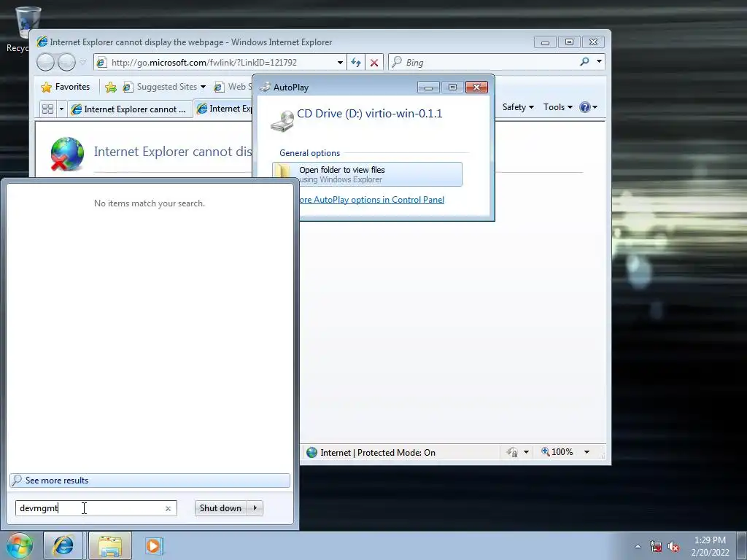Viewport: 747px width, 560px height.
Task: Click the search magnifier icon
Action: tap(584, 62)
